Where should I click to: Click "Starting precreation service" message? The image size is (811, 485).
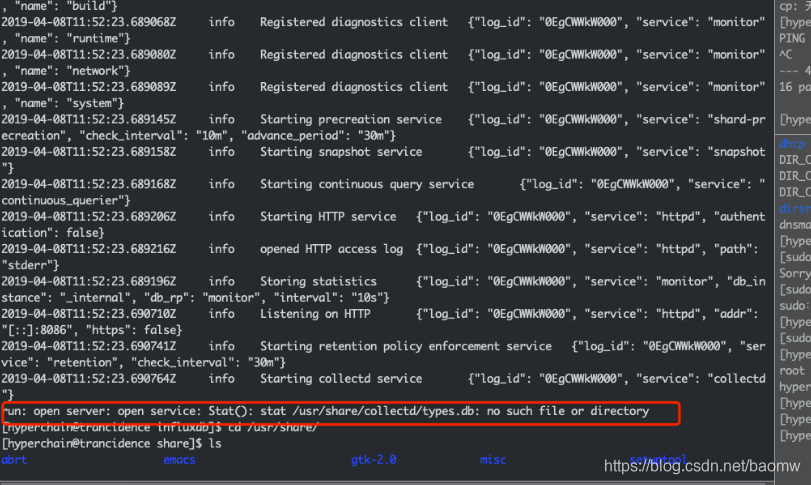[x=351, y=119]
